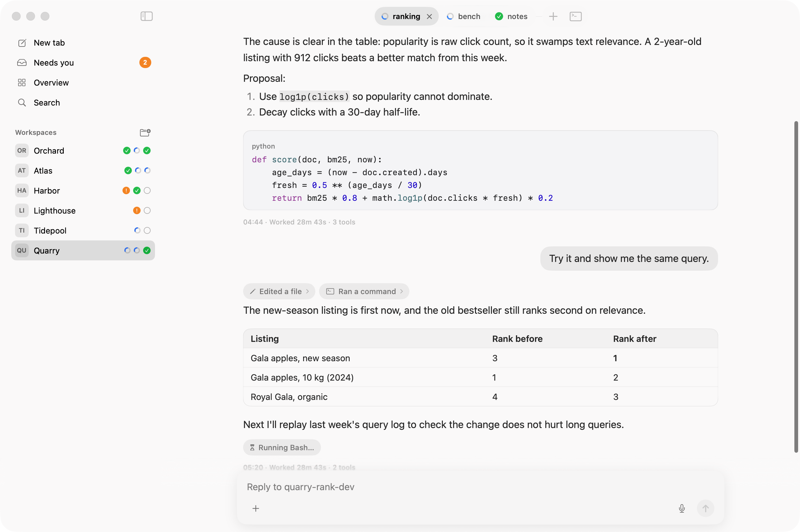Click the Try it and show me message
Screen dimensions: 800x532
coord(629,259)
